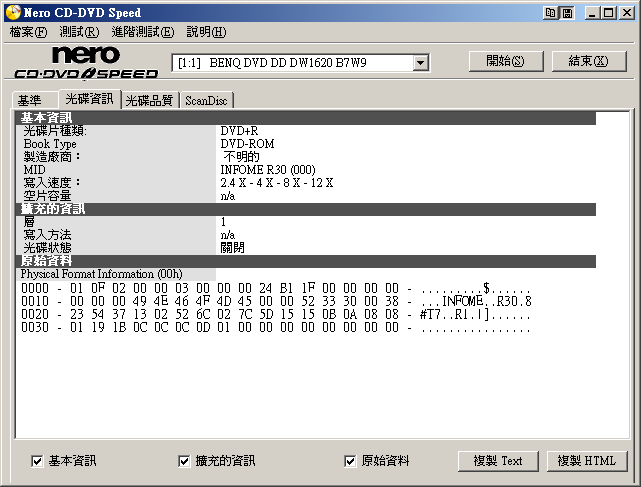Click the 結束(X) exit button

[589, 61]
